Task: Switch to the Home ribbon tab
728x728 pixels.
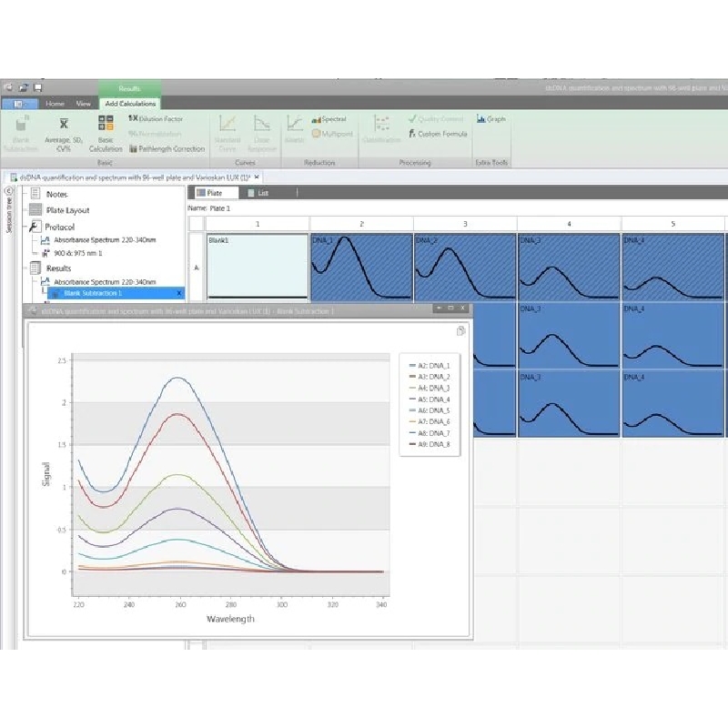Action: point(56,104)
